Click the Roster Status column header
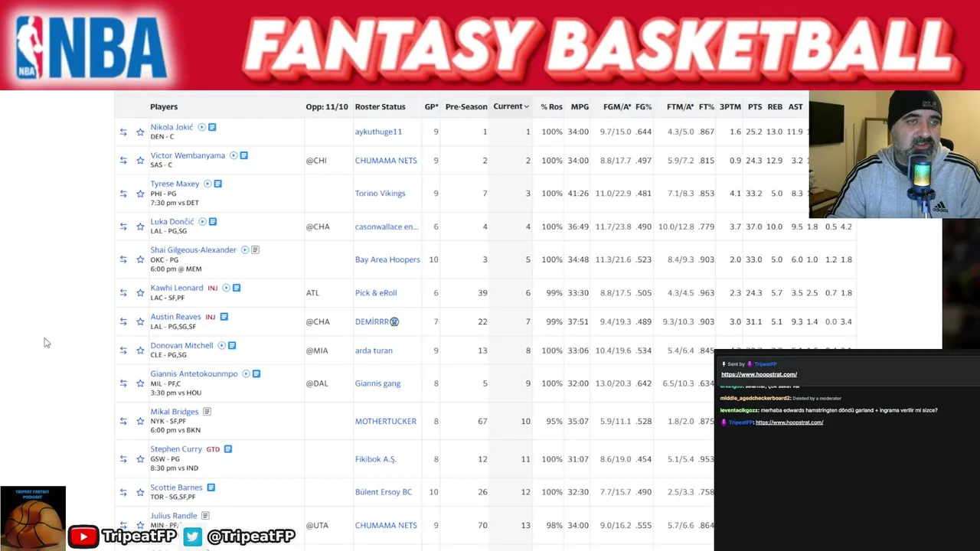This screenshot has width=980, height=551. click(380, 106)
